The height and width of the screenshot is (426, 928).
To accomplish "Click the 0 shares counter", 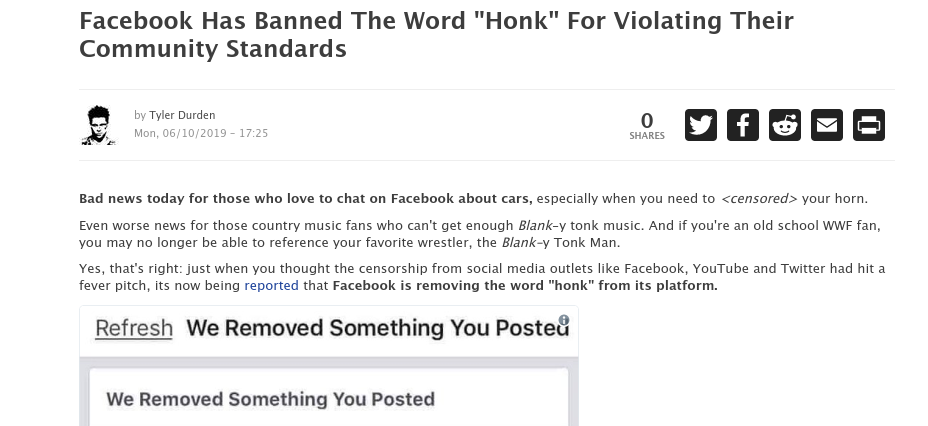I will point(647,121).
